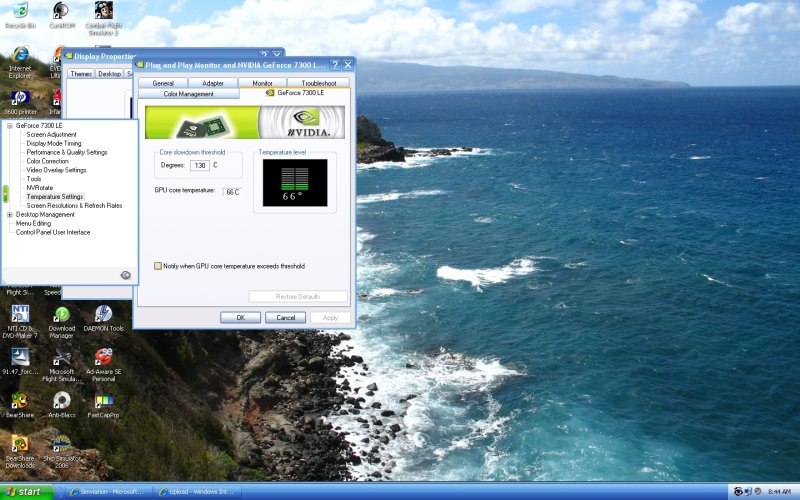The image size is (800, 500).
Task: Switch to the General tab
Action: [163, 83]
